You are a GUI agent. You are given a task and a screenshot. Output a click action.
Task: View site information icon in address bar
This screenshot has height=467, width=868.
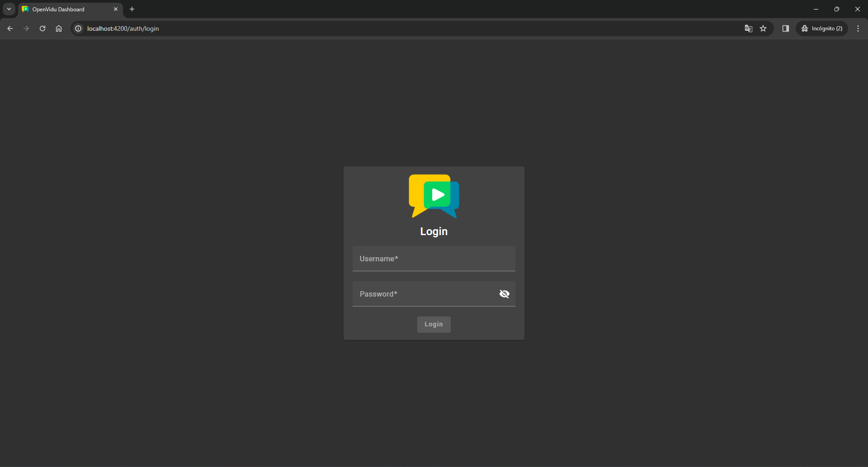coord(78,28)
